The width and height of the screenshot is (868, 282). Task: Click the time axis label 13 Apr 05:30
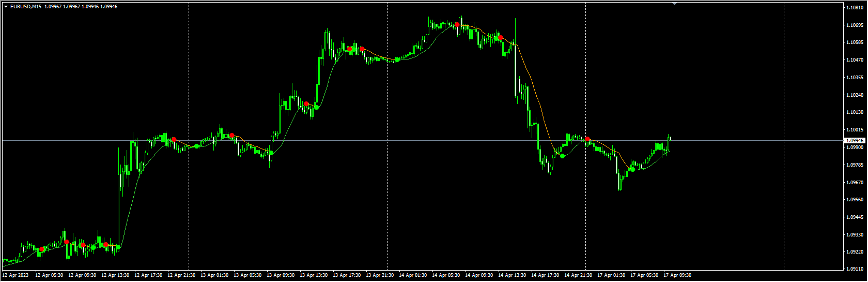click(x=247, y=275)
